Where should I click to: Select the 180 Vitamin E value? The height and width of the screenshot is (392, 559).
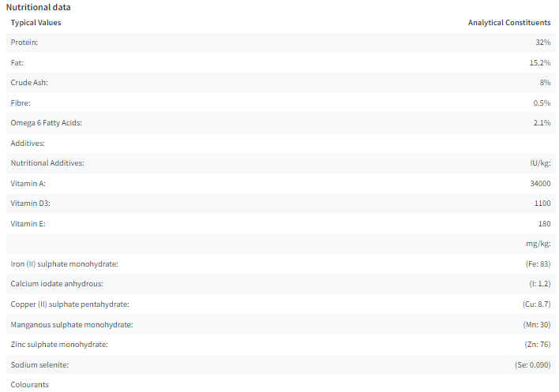click(544, 223)
